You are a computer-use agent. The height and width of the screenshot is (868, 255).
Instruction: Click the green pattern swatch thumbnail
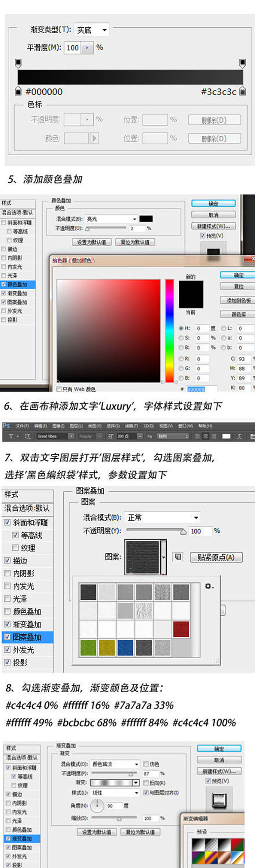pos(88,648)
